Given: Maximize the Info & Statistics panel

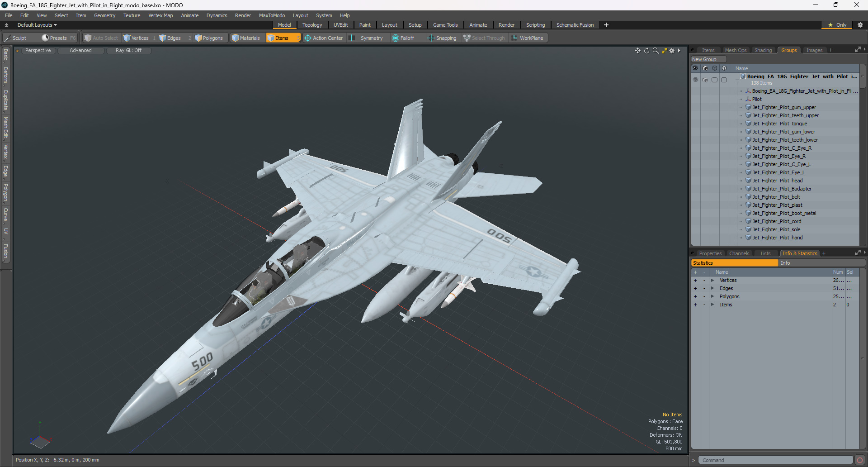Looking at the screenshot, I should pyautogui.click(x=858, y=253).
